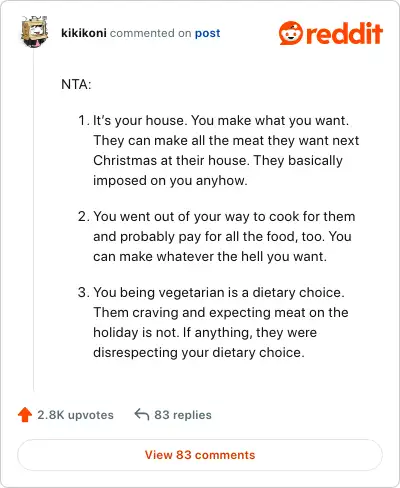
Task: Click the 'View 83 comments' button
Action: 200,455
